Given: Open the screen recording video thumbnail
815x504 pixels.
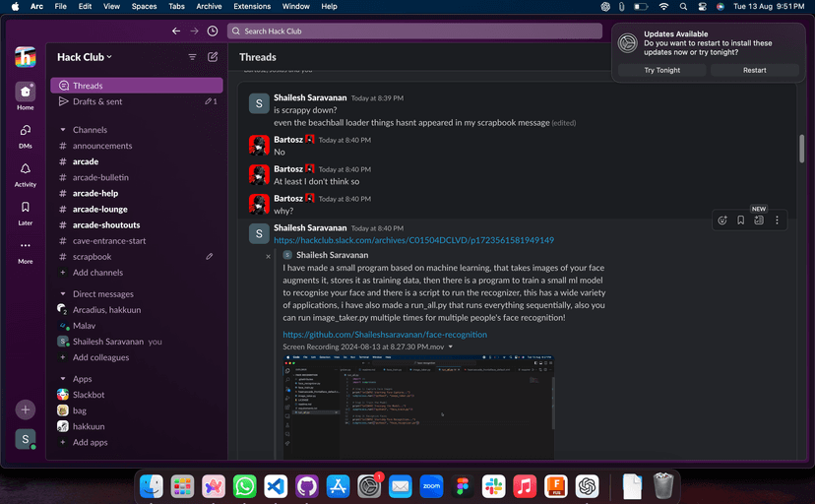Looking at the screenshot, I should tap(418, 406).
